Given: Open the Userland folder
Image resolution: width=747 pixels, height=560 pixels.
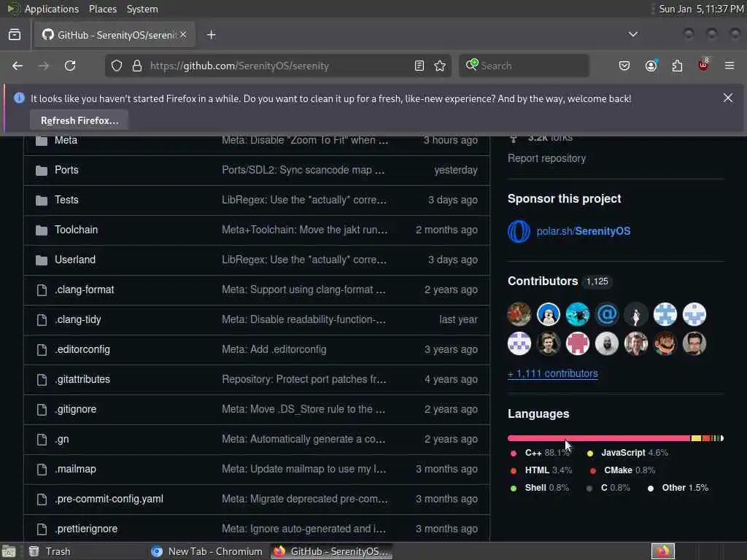Looking at the screenshot, I should [x=75, y=260].
